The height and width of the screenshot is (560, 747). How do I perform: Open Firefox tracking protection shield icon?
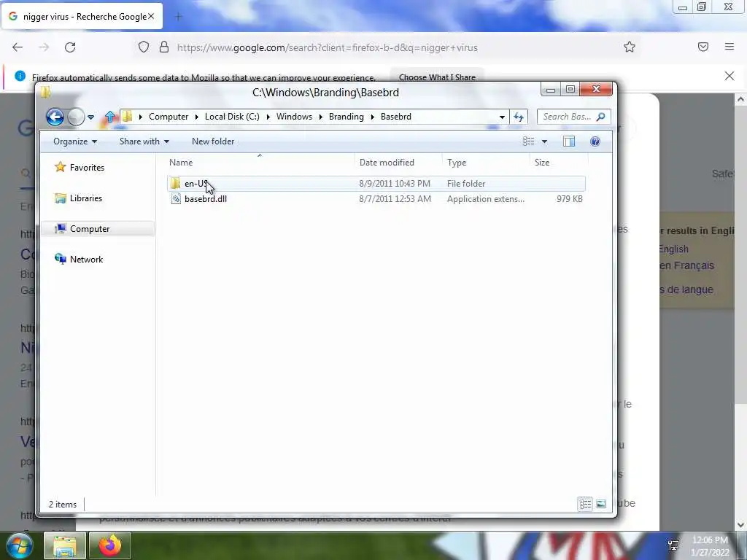click(x=144, y=47)
